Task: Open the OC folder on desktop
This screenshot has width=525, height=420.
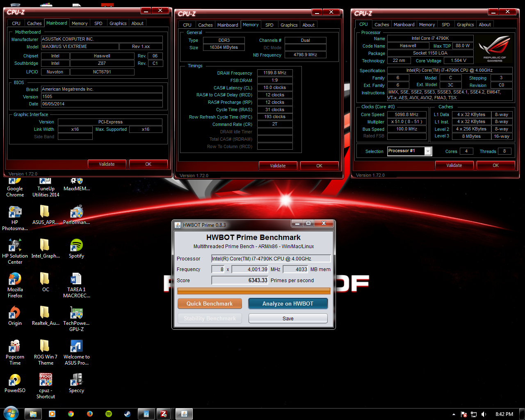Action: [x=46, y=283]
